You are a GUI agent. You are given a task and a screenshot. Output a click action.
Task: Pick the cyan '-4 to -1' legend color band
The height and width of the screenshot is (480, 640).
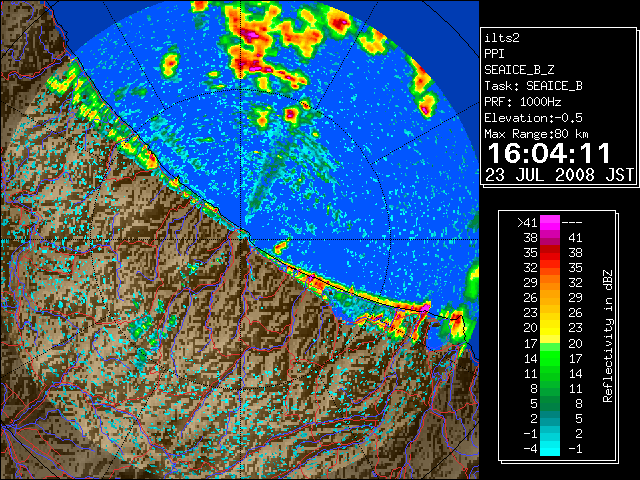point(550,449)
